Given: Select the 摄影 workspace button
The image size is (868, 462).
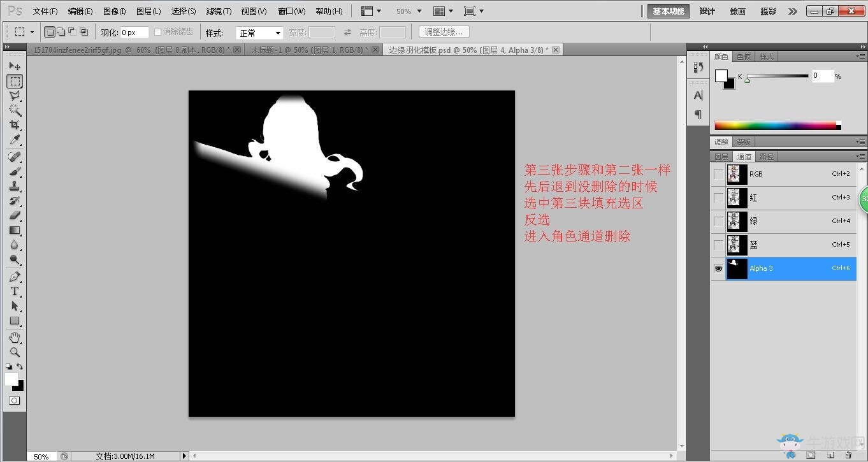Looking at the screenshot, I should pyautogui.click(x=769, y=11).
